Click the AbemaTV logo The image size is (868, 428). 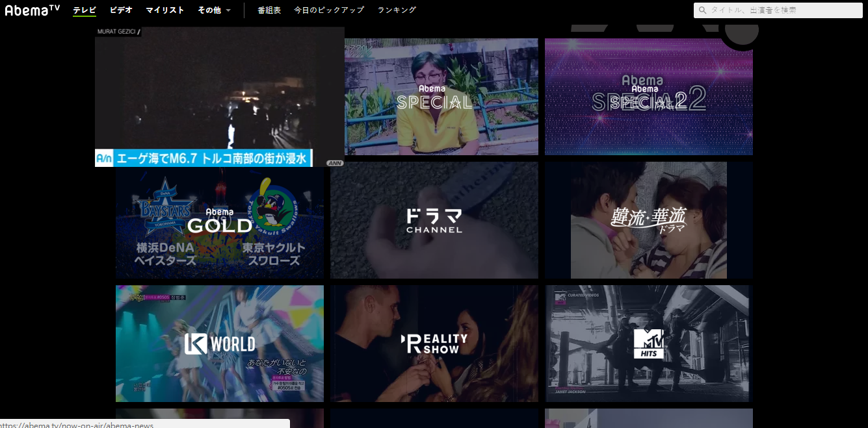click(x=33, y=10)
